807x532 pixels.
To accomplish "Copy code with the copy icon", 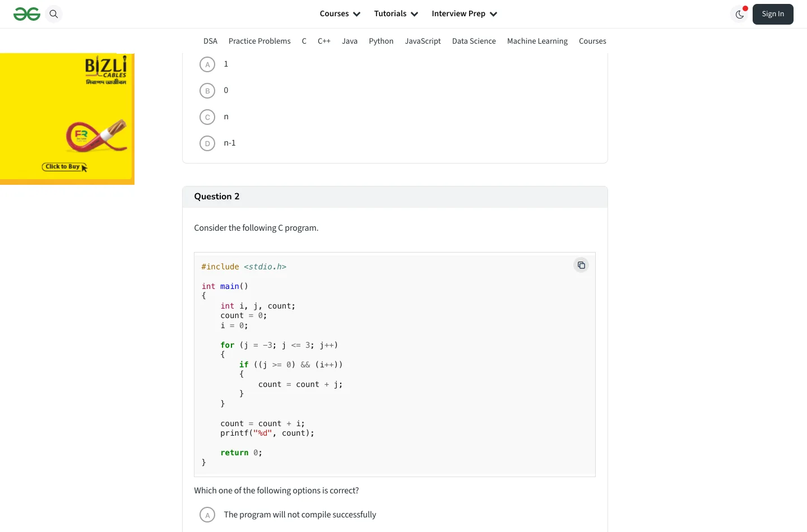I will [x=581, y=265].
